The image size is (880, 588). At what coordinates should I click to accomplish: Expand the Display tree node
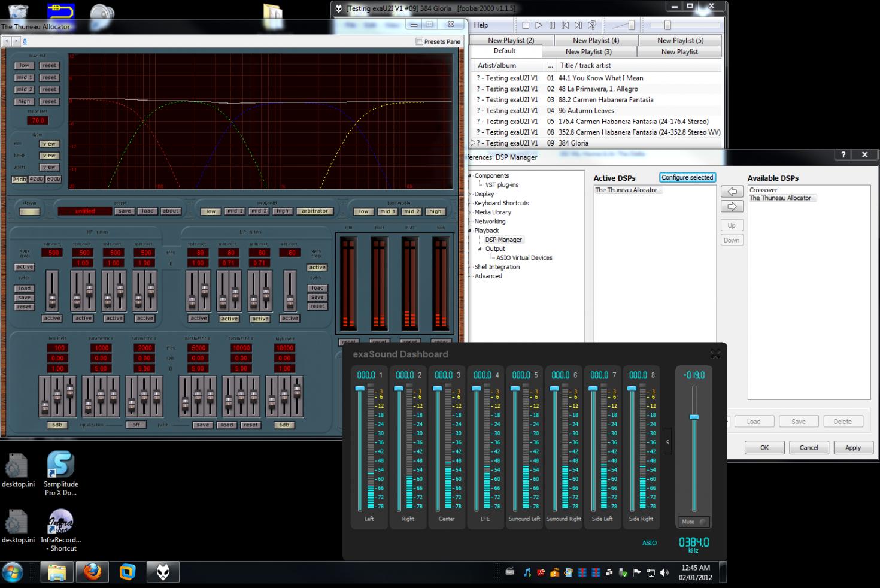pos(470,194)
